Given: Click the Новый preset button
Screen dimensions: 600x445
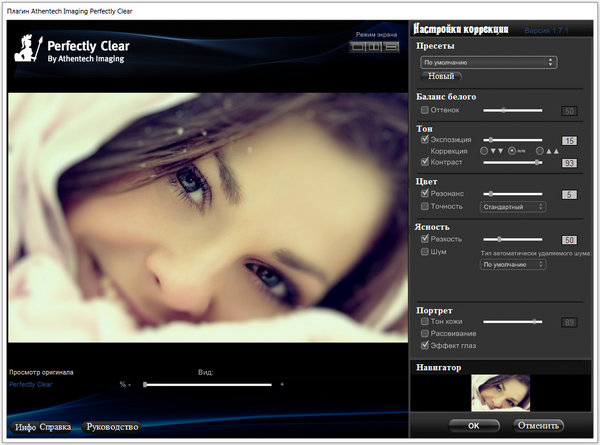Looking at the screenshot, I should tap(440, 77).
